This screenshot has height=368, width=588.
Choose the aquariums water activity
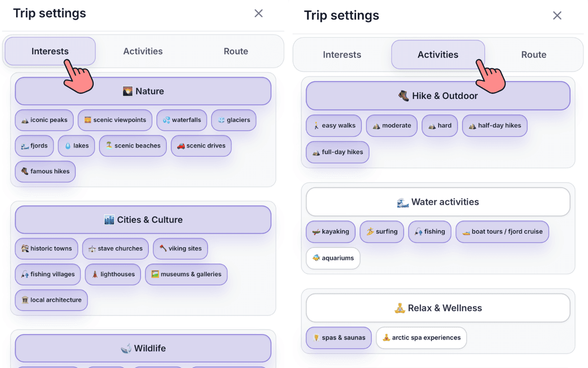(x=333, y=258)
